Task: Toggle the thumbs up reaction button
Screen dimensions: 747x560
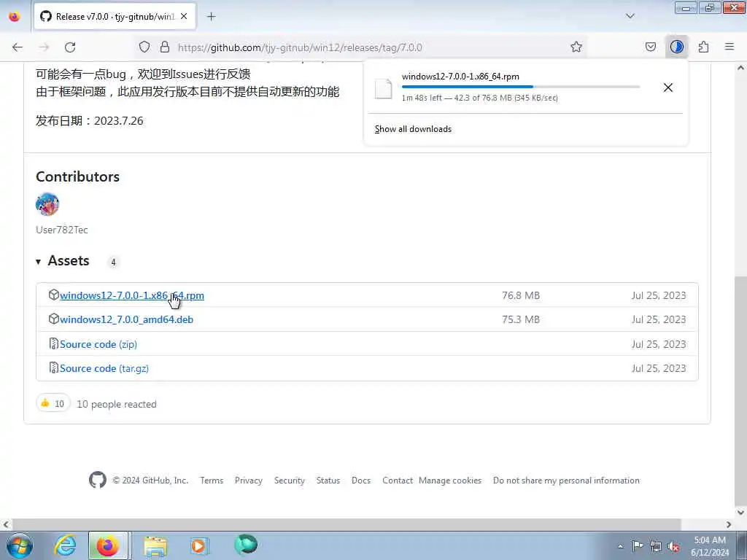Action: click(x=53, y=403)
